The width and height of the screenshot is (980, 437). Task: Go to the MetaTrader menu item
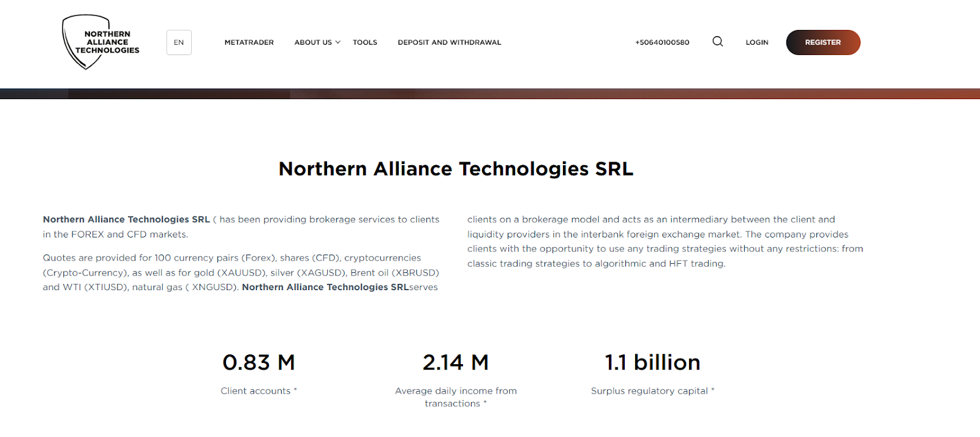coord(249,42)
